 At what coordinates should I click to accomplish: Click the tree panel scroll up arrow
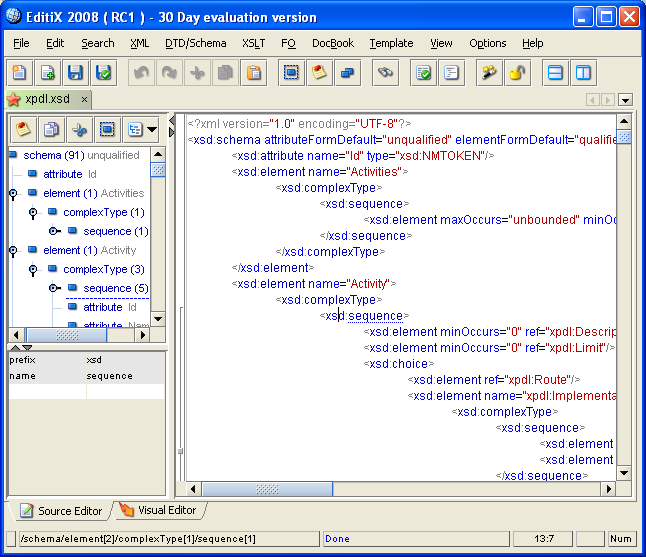point(158,155)
